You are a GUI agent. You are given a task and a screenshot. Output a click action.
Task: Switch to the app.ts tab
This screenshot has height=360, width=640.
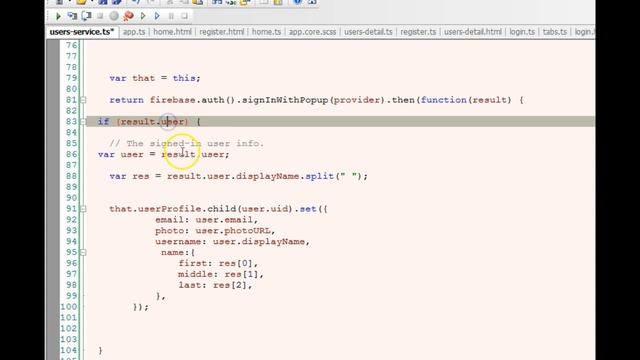pyautogui.click(x=134, y=32)
